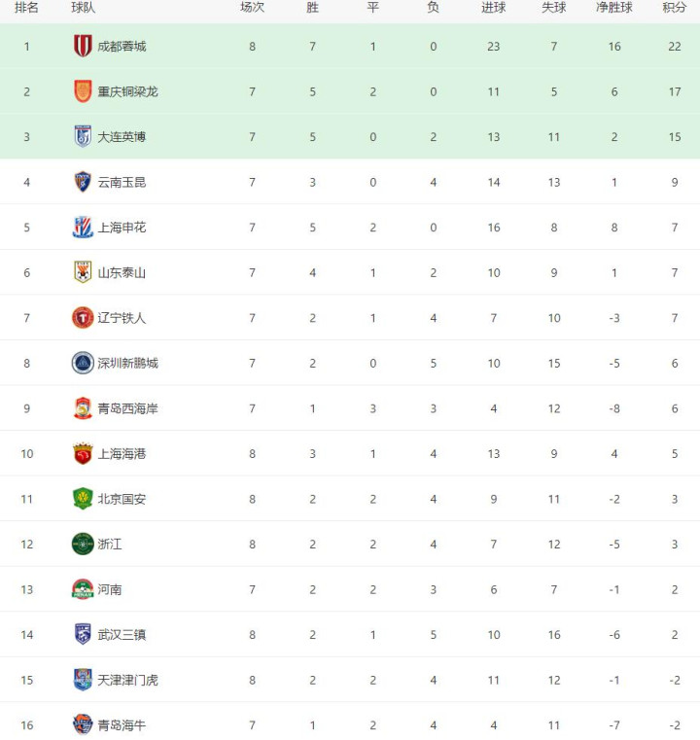This screenshot has width=700, height=740.
Task: Sort table by 净胜球 column header
Action: [x=613, y=8]
